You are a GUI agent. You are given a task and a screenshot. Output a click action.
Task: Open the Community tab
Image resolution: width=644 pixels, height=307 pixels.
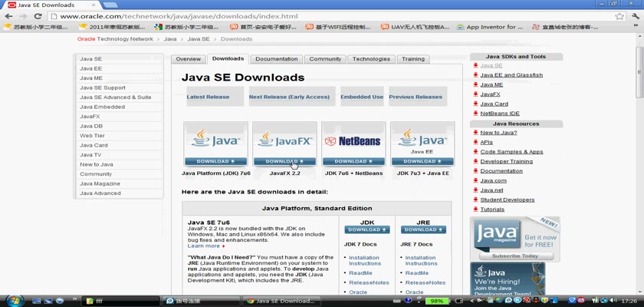click(325, 59)
